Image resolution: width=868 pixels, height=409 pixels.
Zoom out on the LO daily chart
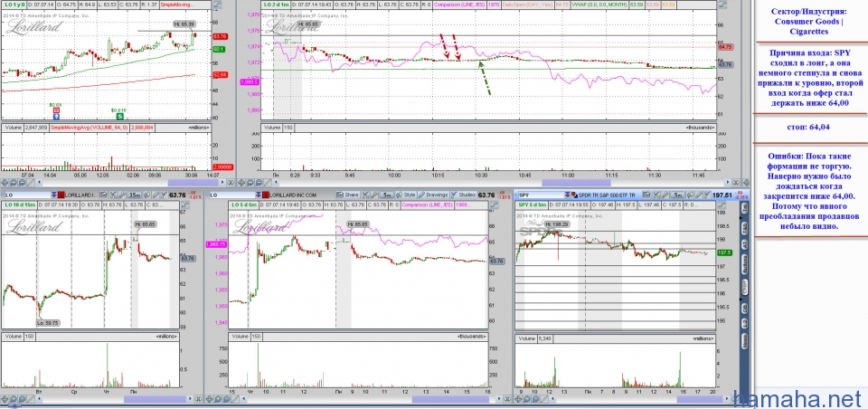pos(22,183)
